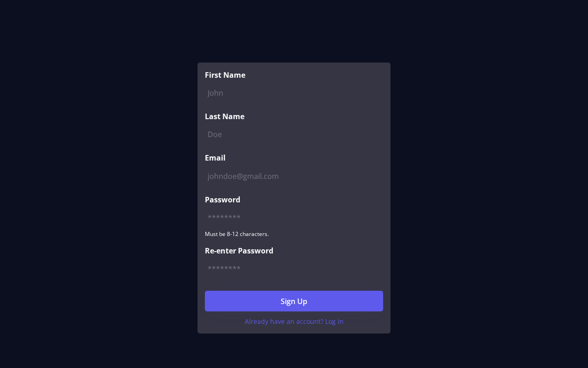The width and height of the screenshot is (588, 368).
Task: Click the asterisk placeholder under Re-enter Password
Action: [x=224, y=269]
